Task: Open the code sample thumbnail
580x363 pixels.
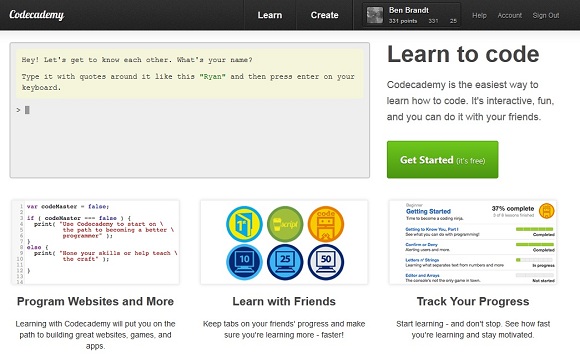Action: pos(95,242)
